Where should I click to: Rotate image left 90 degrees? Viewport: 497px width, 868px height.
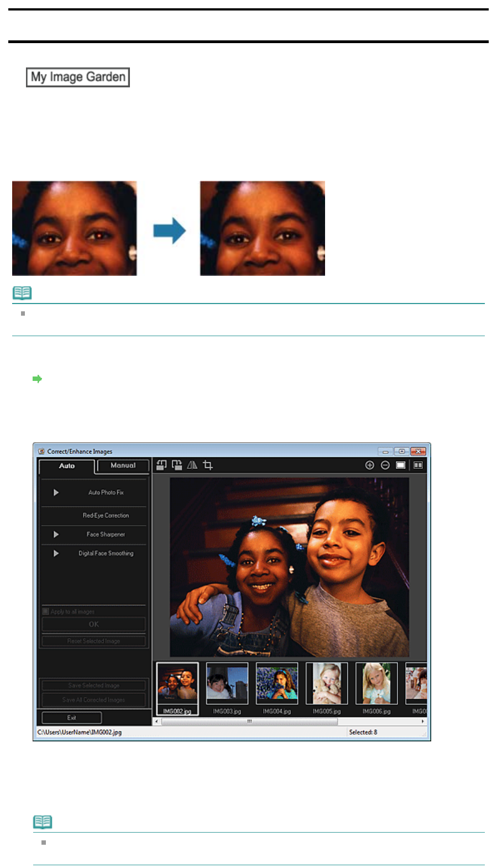(161, 465)
